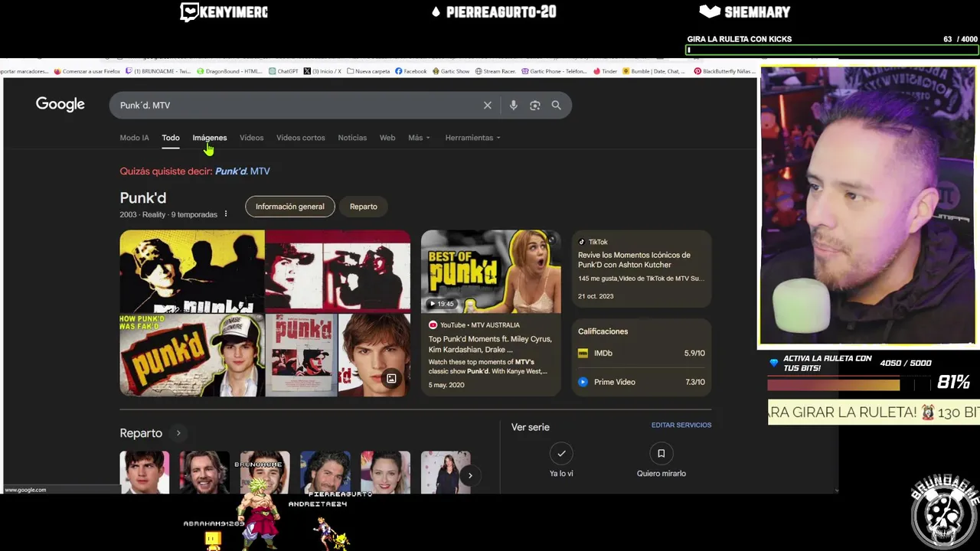Viewport: 980px width, 551px height.
Task: Open Comenzar a usar Firefox bookmark
Action: 87,71
